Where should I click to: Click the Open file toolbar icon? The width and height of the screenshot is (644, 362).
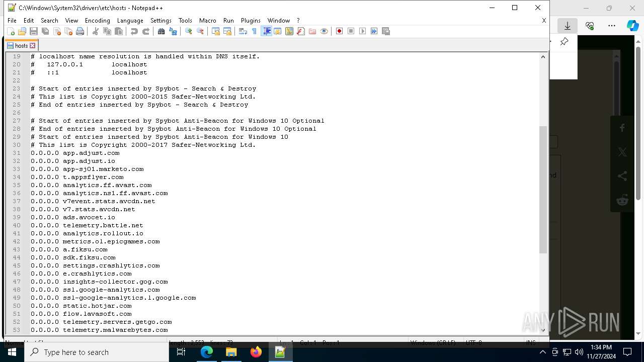pyautogui.click(x=22, y=31)
